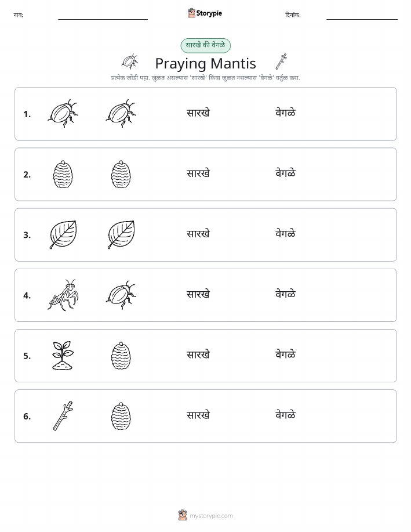
Task: Click the second beetle in row 1
Action: (x=121, y=114)
